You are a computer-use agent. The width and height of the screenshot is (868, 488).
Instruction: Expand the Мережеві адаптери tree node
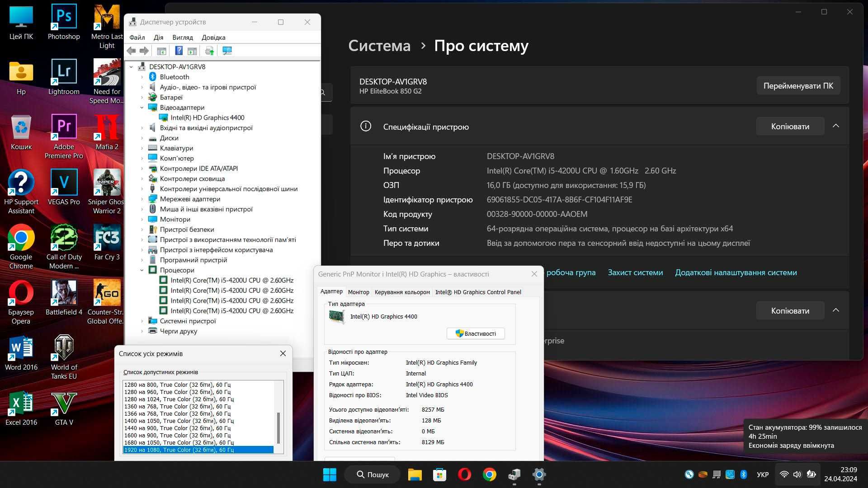142,199
